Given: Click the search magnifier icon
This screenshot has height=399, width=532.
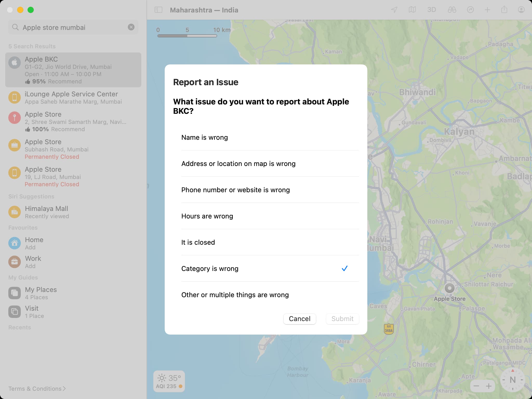Looking at the screenshot, I should click(x=15, y=27).
